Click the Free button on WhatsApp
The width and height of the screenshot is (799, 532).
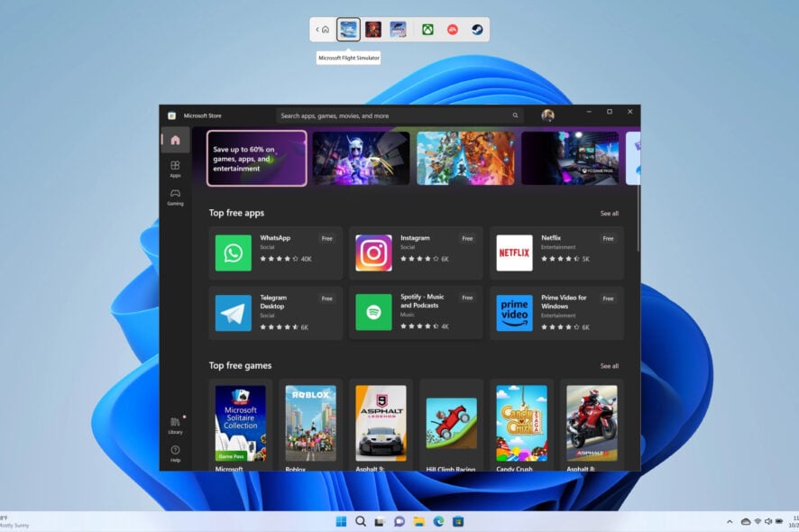click(x=327, y=238)
